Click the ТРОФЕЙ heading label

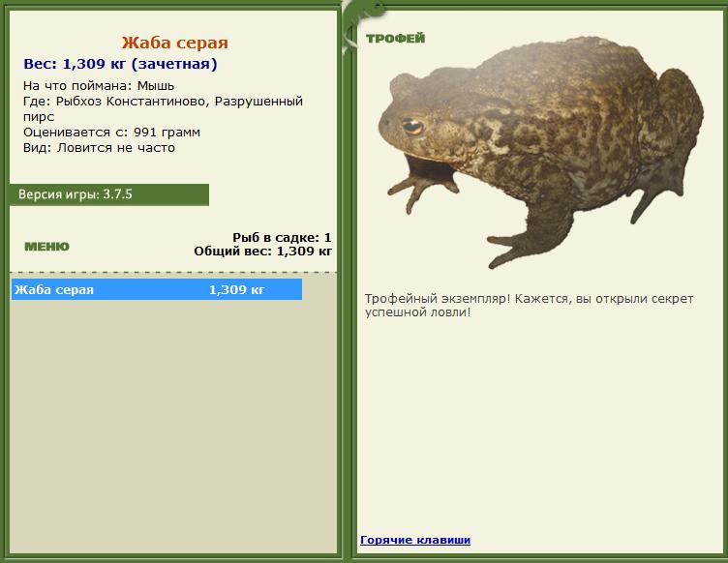tap(396, 39)
